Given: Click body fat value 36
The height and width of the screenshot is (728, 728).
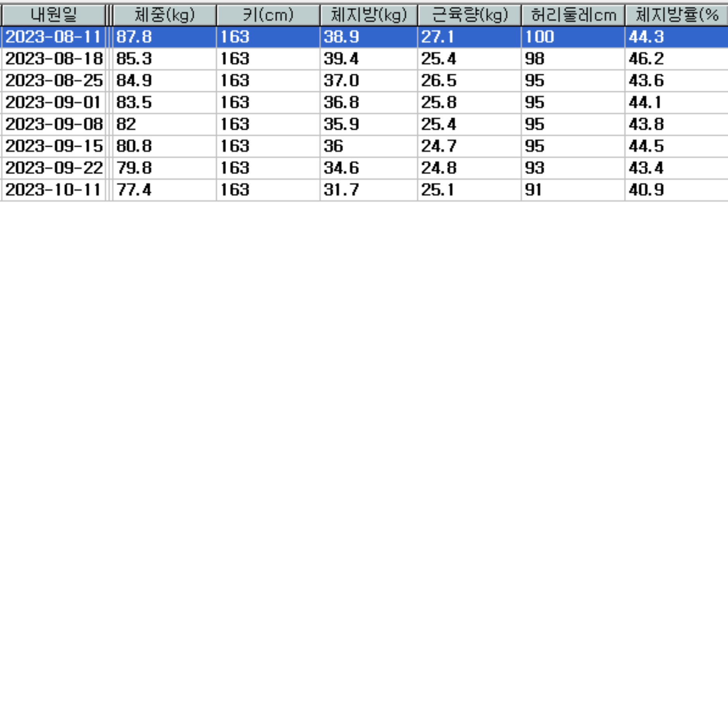Looking at the screenshot, I should (x=333, y=146).
